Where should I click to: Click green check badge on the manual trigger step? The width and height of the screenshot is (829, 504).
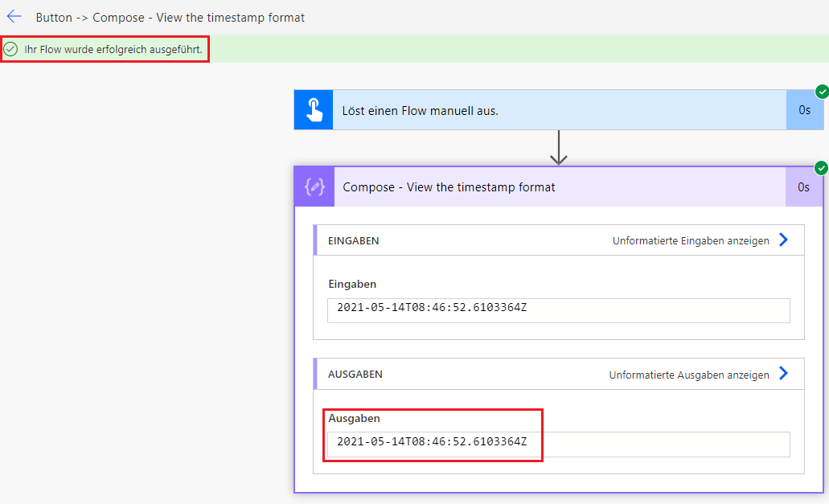pos(822,92)
